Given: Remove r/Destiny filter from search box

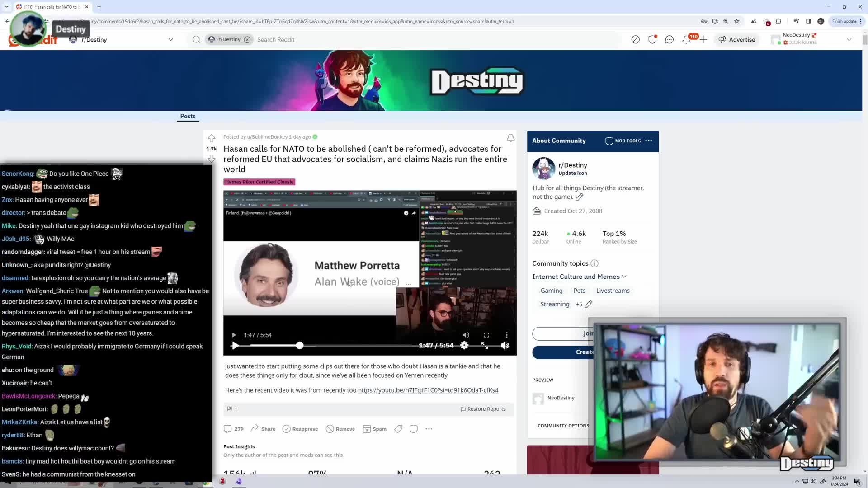Looking at the screenshot, I should pos(247,40).
